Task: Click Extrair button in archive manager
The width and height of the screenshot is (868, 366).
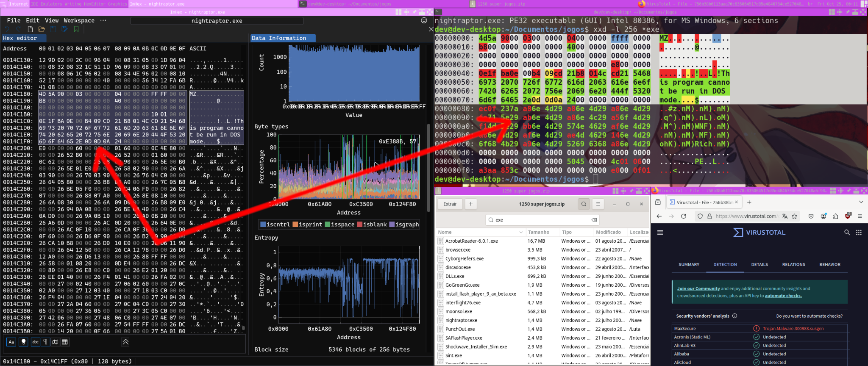Action: [450, 204]
